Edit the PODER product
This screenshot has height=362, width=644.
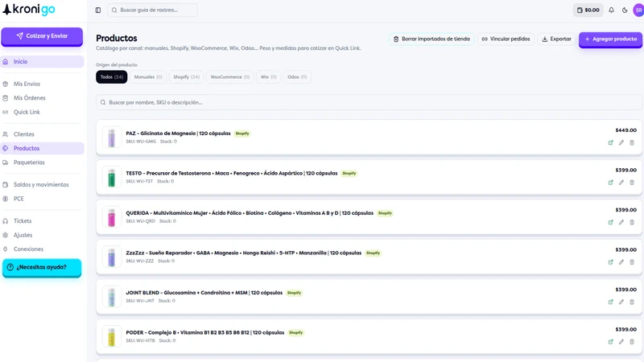pyautogui.click(x=621, y=342)
